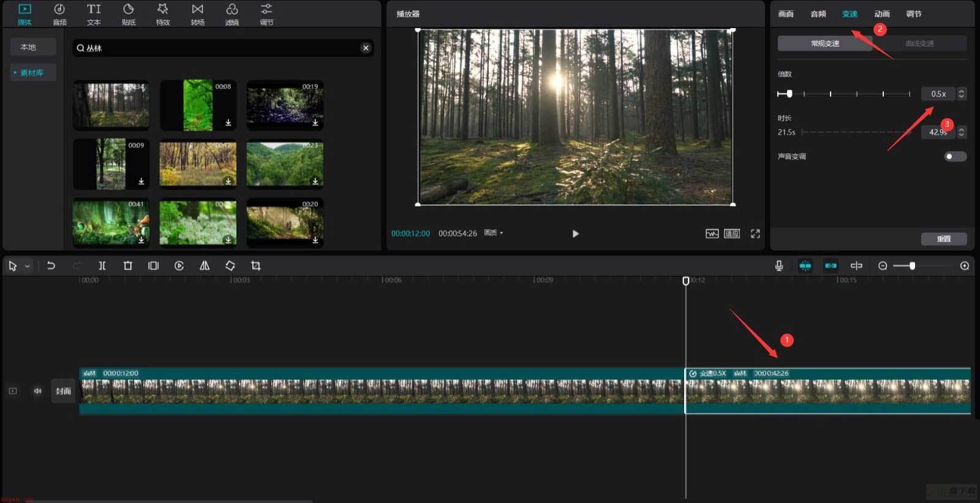This screenshot has width=980, height=503.
Task: Step the 0.5x speed value spinner
Action: tap(961, 94)
